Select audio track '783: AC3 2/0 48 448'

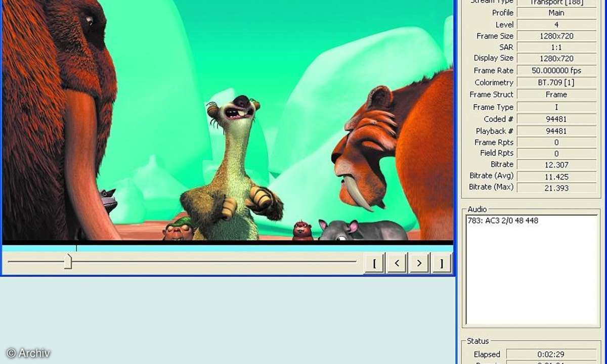[503, 220]
